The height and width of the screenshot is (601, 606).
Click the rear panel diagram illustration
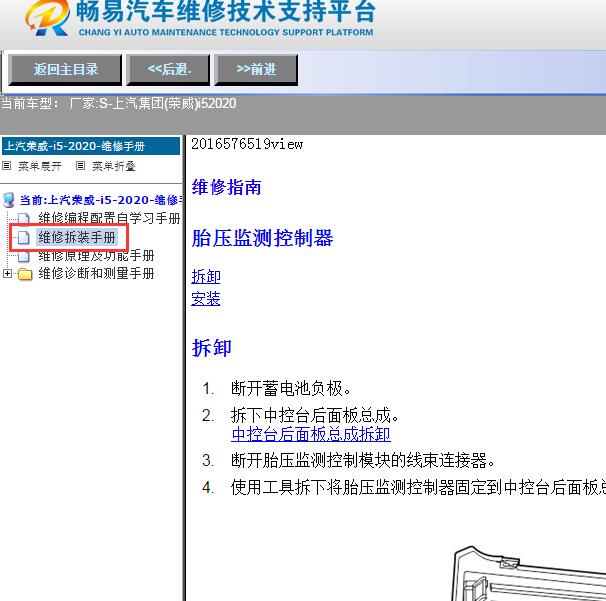[529, 574]
